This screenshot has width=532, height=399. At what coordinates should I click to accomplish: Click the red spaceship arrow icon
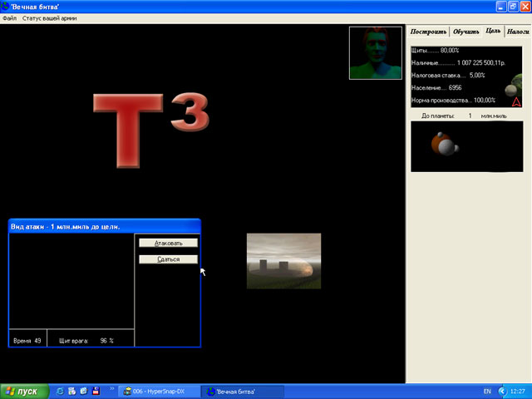(x=516, y=101)
